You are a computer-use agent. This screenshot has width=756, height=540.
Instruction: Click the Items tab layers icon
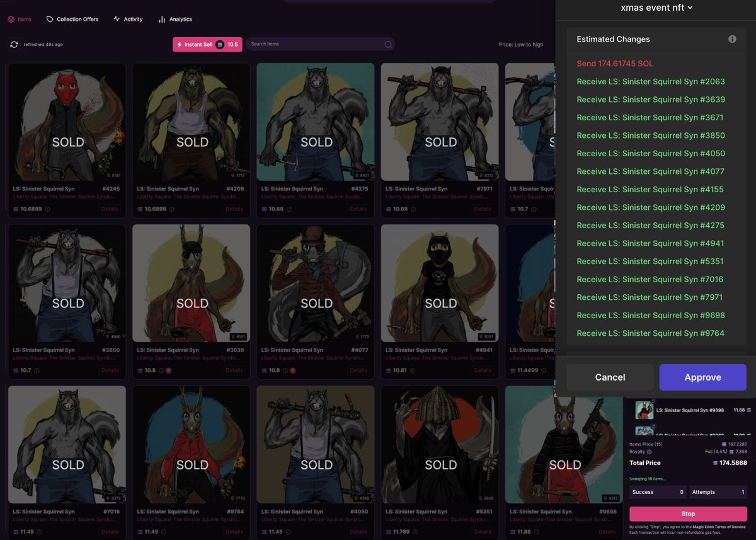[x=11, y=20]
